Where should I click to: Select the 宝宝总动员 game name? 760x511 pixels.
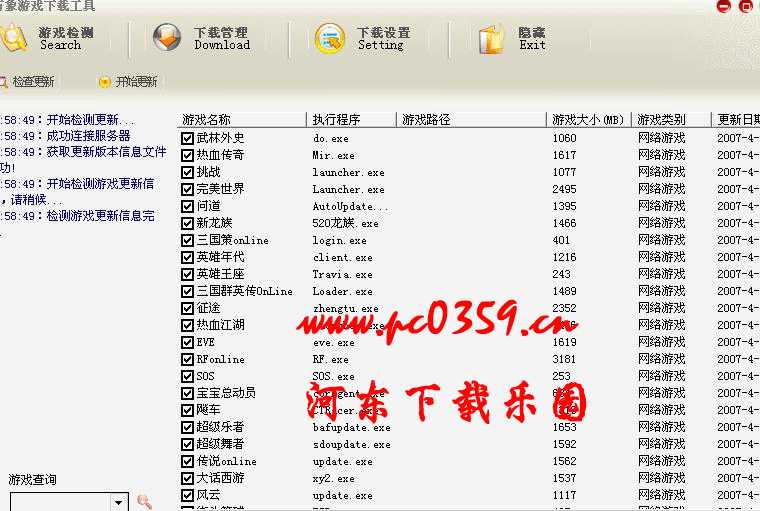pyautogui.click(x=226, y=393)
